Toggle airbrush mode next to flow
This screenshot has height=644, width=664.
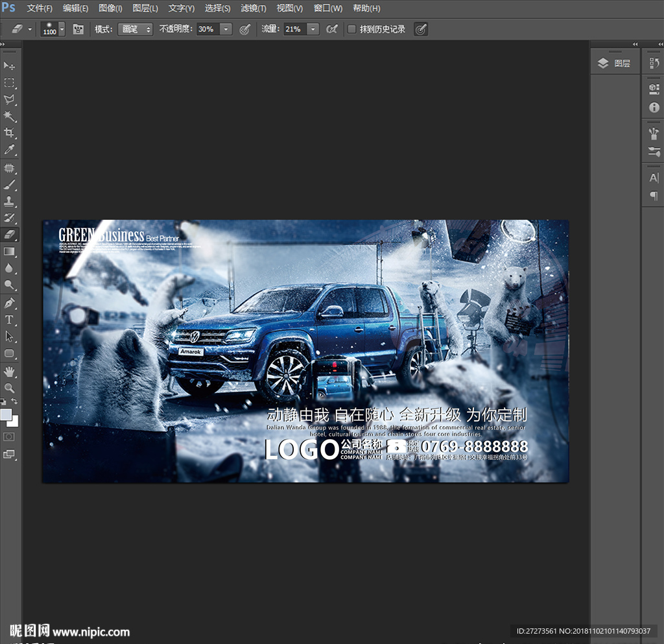tap(331, 29)
